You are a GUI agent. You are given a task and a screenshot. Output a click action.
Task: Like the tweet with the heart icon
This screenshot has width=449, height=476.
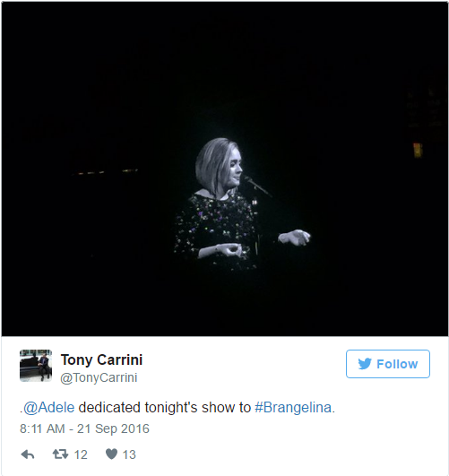coord(111,454)
